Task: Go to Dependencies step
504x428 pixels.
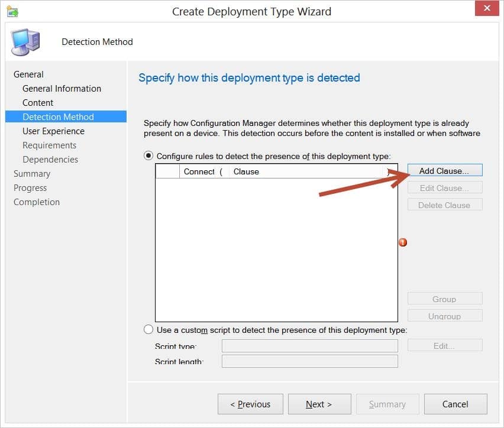Action: pos(50,160)
